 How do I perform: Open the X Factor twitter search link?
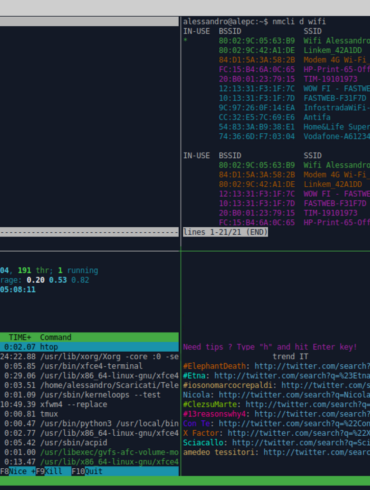pyautogui.click(x=299, y=433)
